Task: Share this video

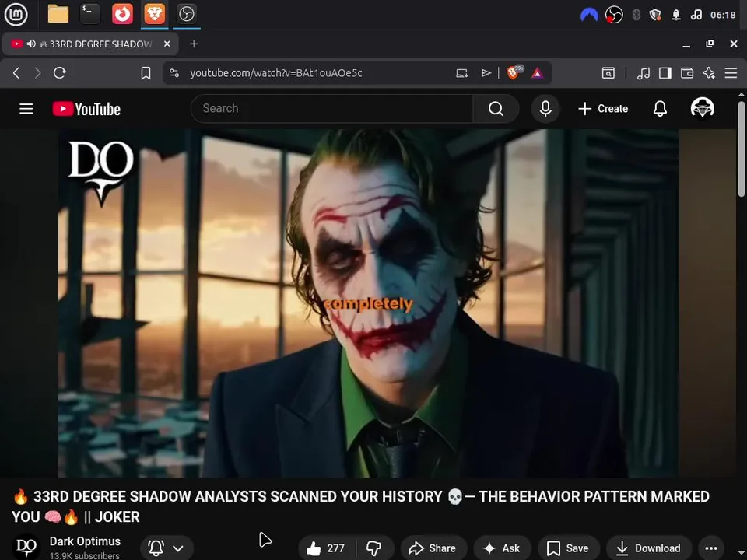Action: point(433,548)
